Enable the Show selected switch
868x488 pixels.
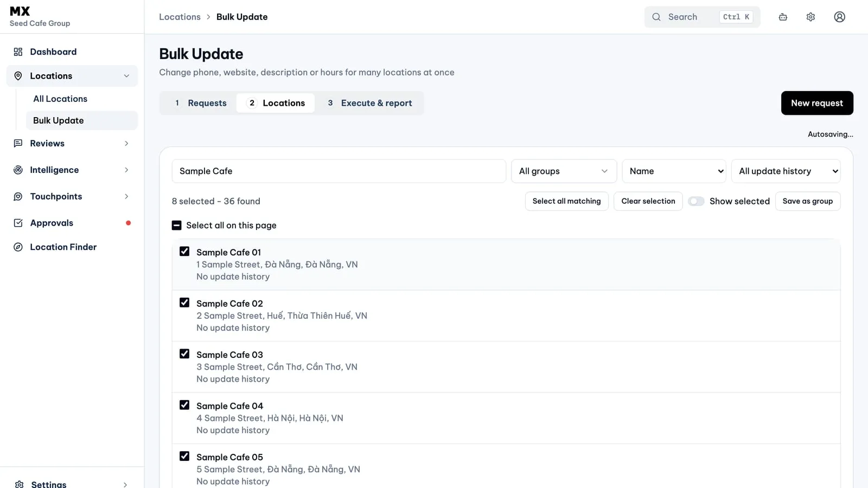tap(696, 201)
